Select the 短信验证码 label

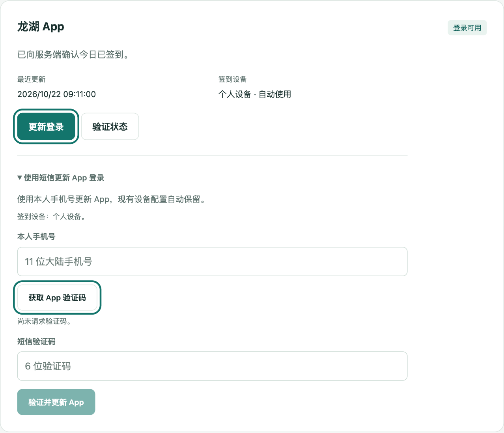pyautogui.click(x=36, y=342)
